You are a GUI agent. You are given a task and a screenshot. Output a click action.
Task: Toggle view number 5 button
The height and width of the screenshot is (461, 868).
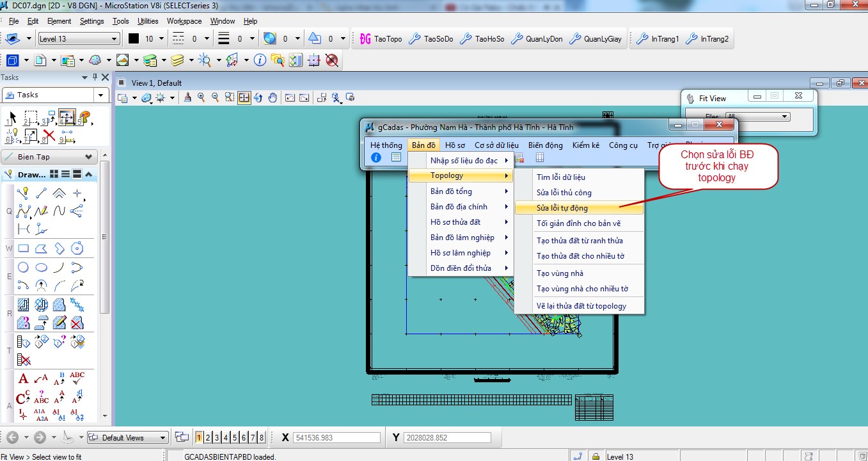pyautogui.click(x=235, y=438)
